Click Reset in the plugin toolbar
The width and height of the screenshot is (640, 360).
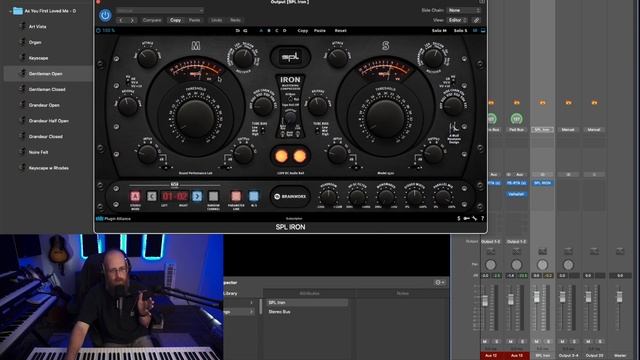coord(340,31)
